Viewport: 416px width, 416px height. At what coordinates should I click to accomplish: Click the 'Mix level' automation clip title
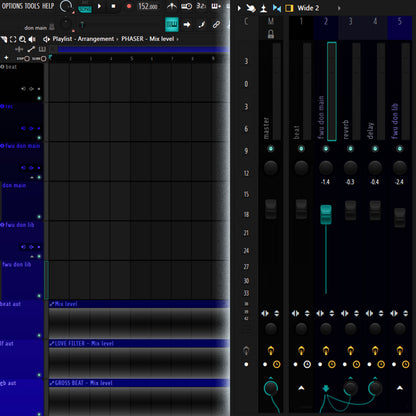tap(66, 304)
